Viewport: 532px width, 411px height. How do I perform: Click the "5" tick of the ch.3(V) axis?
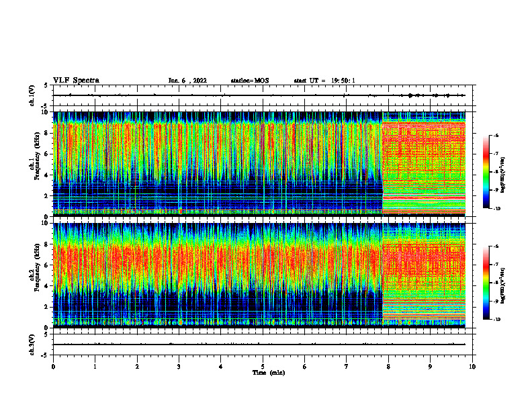(46, 334)
